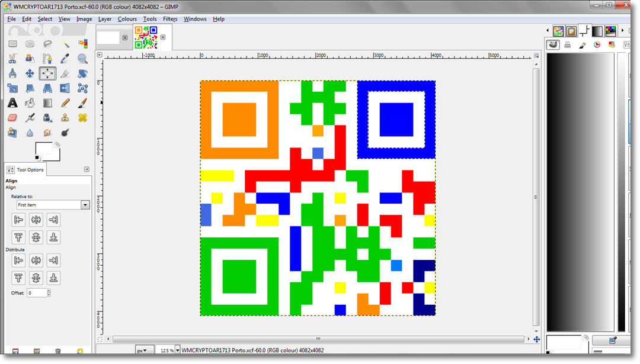
Task: Select the Clone stamp tool
Action: pyautogui.click(x=65, y=118)
